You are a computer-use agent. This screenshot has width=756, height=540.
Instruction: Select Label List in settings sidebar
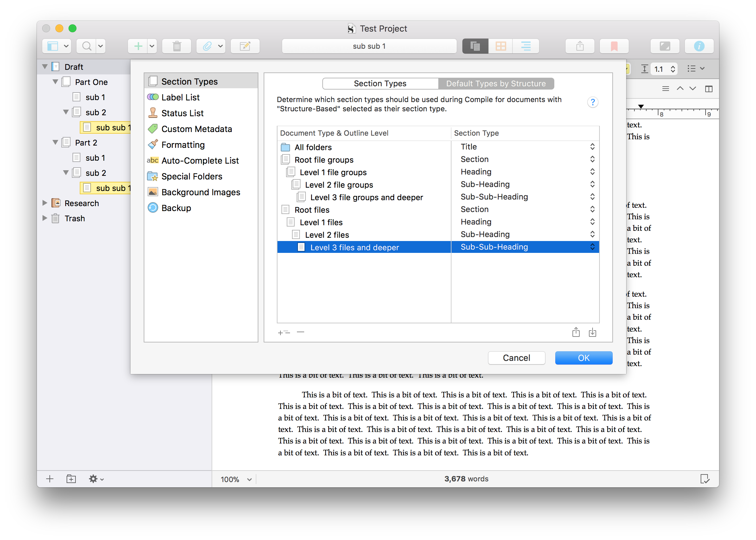click(x=180, y=97)
